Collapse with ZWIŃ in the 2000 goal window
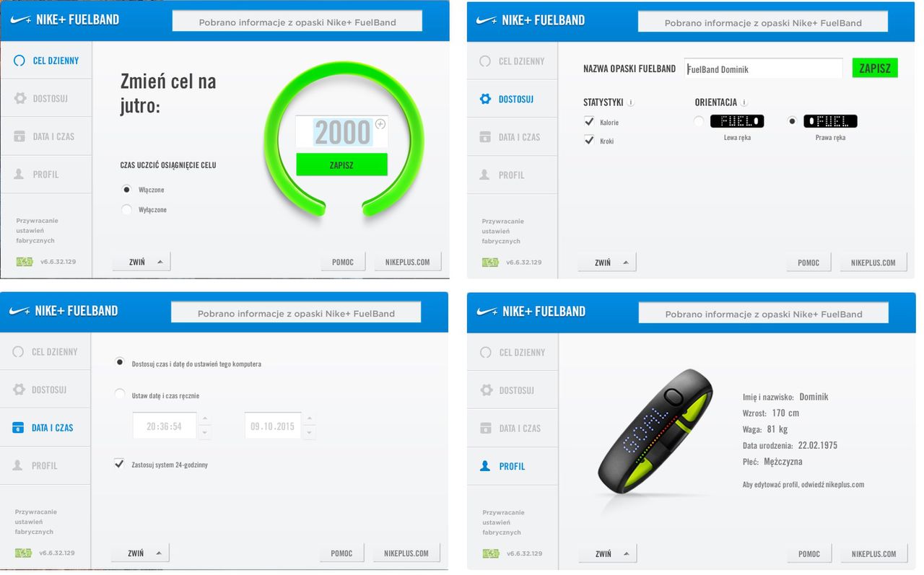The width and height of the screenshot is (924, 575). (x=141, y=262)
